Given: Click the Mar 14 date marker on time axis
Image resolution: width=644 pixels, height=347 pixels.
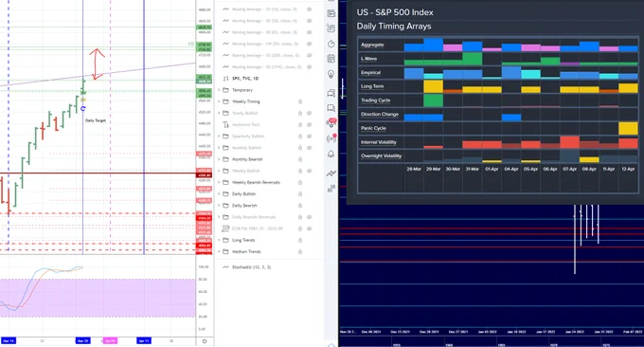Looking at the screenshot, I should [x=9, y=340].
